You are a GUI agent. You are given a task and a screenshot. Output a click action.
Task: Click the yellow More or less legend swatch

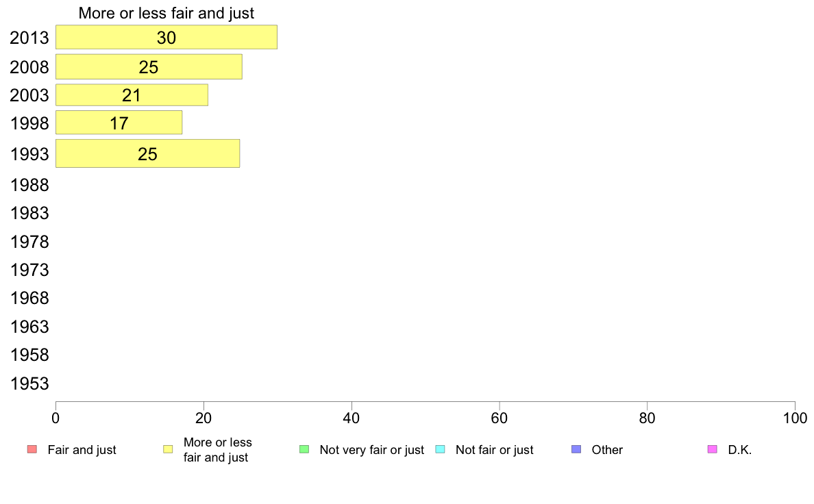168,449
